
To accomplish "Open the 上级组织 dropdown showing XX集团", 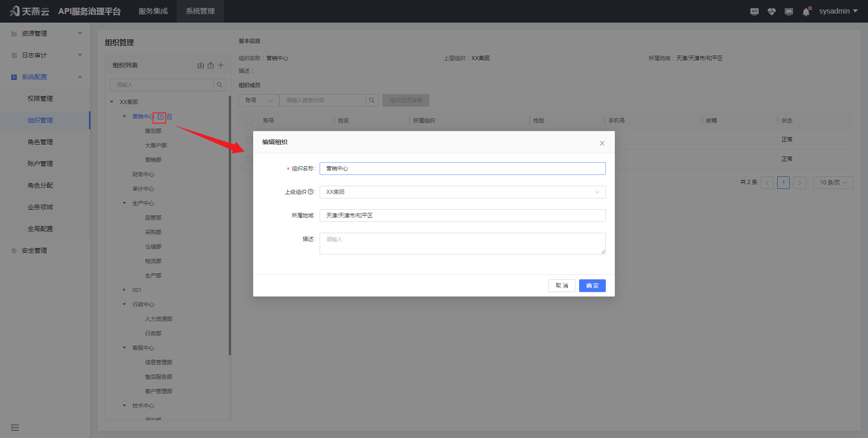I will (x=462, y=192).
